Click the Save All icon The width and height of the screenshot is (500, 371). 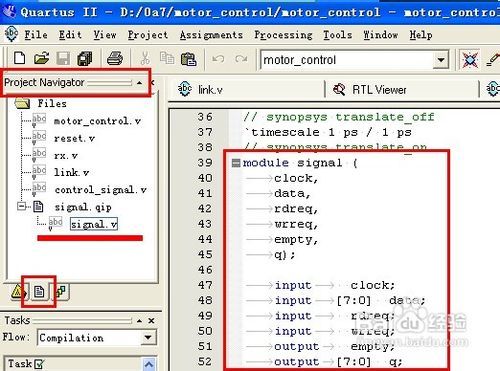pyautogui.click(x=85, y=59)
